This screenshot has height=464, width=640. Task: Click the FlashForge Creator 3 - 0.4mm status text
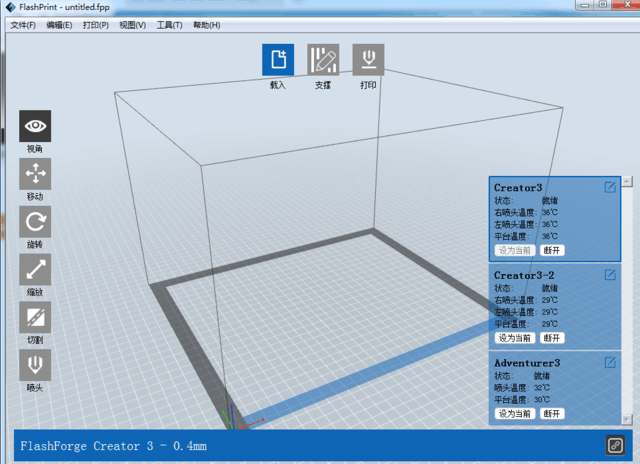(113, 446)
